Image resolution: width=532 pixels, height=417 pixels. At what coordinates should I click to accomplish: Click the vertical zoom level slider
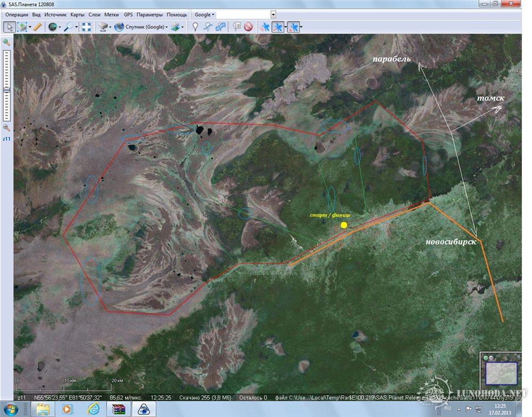6,85
